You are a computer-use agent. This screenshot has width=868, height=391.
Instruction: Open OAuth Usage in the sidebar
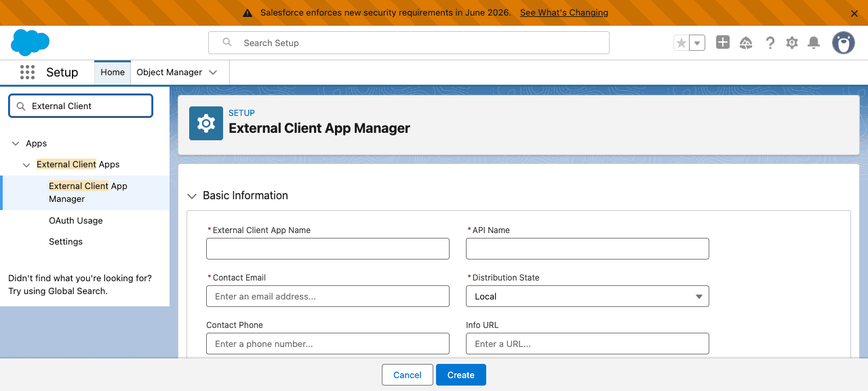[x=76, y=221]
